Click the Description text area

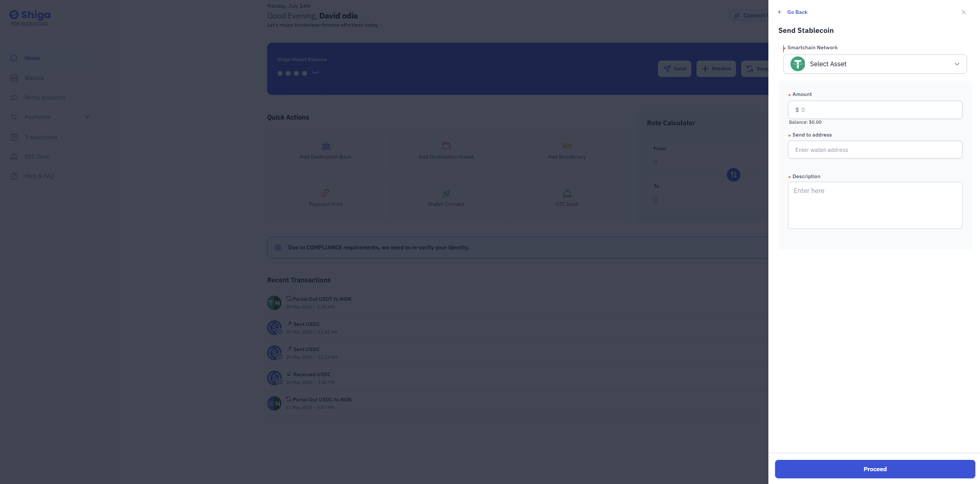[x=875, y=205]
